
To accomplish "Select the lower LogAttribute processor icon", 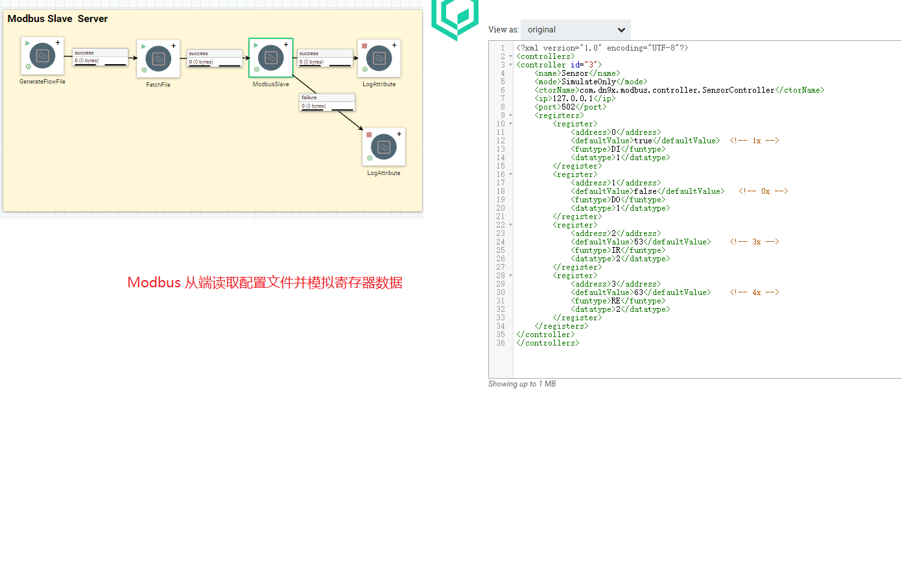I will point(383,147).
